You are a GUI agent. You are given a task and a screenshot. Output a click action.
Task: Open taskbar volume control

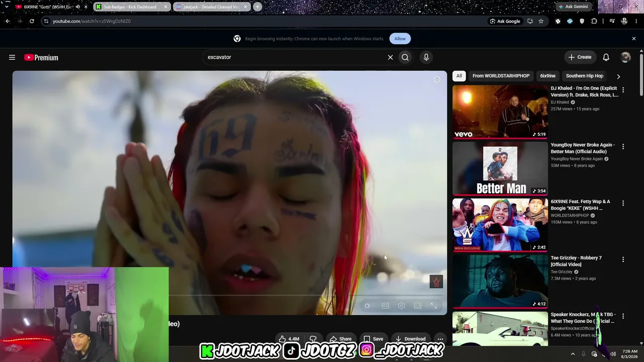pyautogui.click(x=613, y=354)
